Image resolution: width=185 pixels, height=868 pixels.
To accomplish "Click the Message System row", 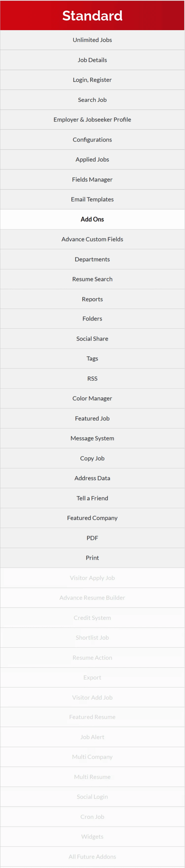I will point(92,438).
